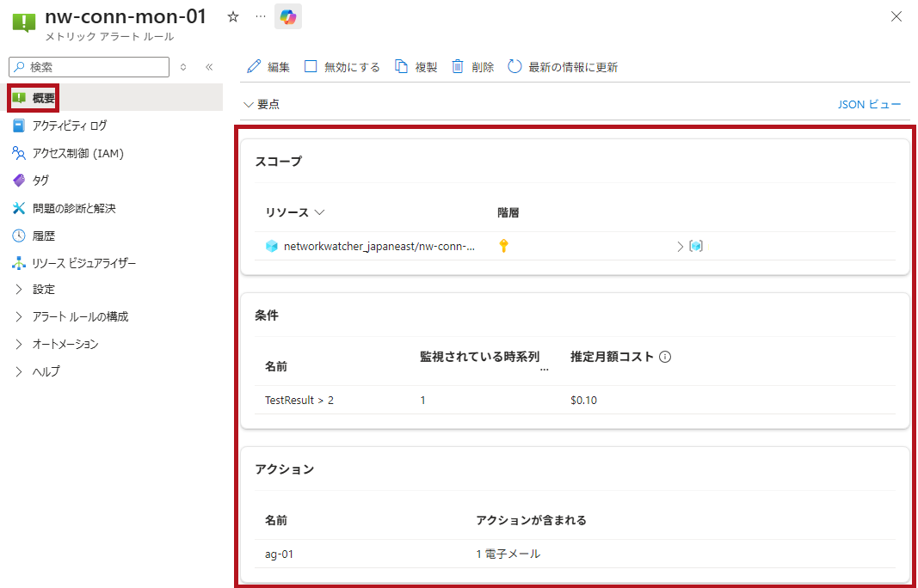
Task: Click the people icon for アクセス制御
Action: (x=19, y=153)
